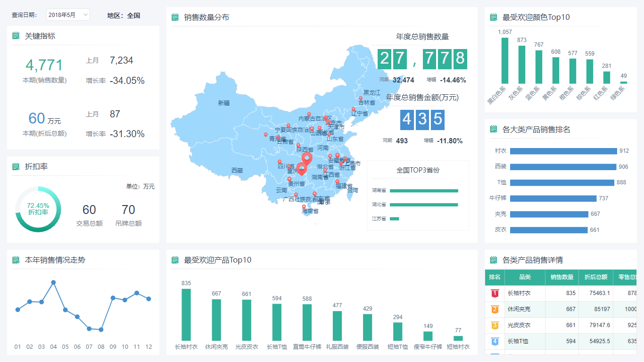Click the -11.80% 增幅 value
The image size is (644, 362).
pos(450,141)
